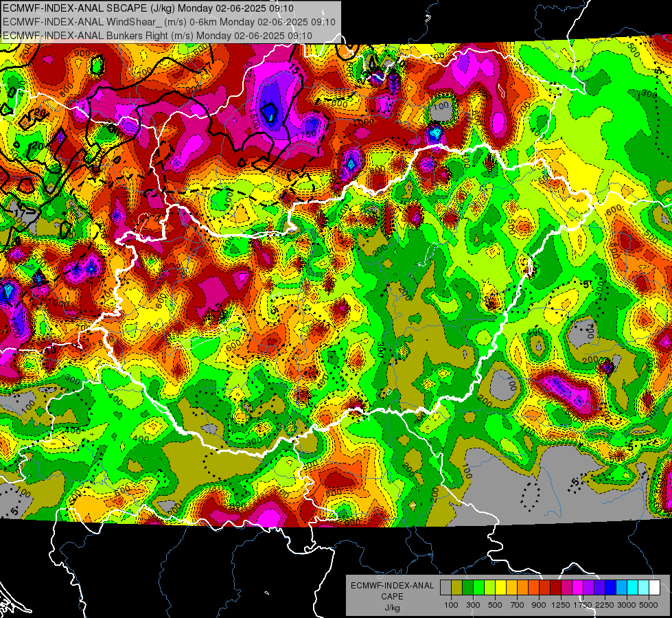Click the WindShear_ (m/s) 0-6km header line
Image resolution: width=672 pixels, height=618 pixels.
coord(169,22)
